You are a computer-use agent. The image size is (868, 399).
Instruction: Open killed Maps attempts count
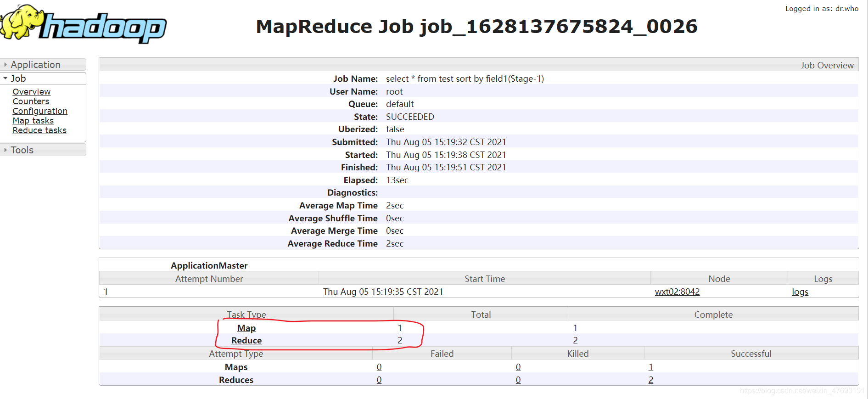coord(518,367)
